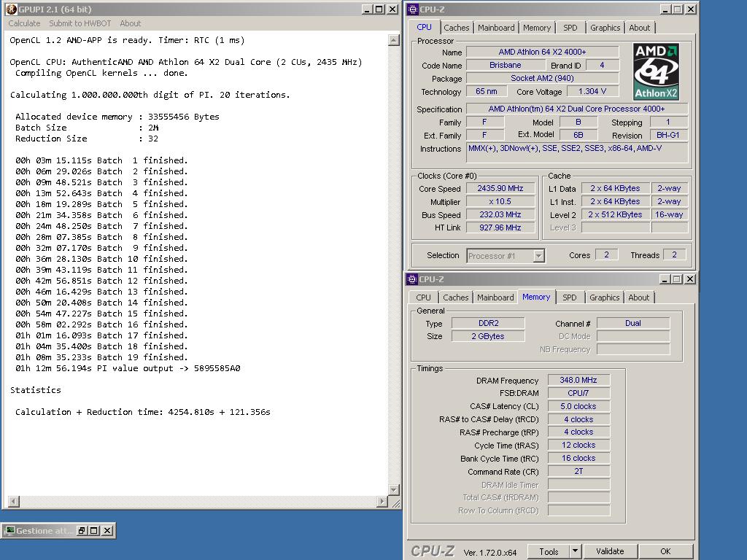Select CPU tab in lower CPU-Z window
Screen dimensions: 747x560
pos(423,297)
